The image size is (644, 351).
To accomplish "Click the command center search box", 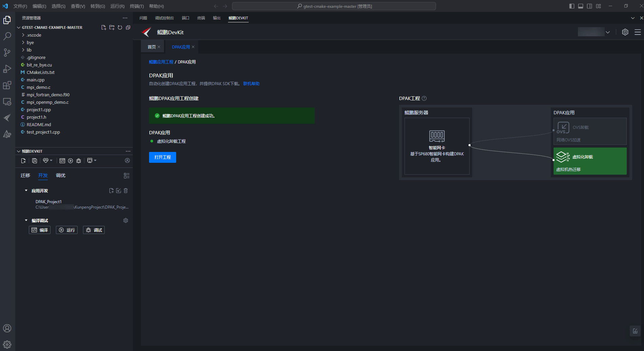I will [x=334, y=6].
